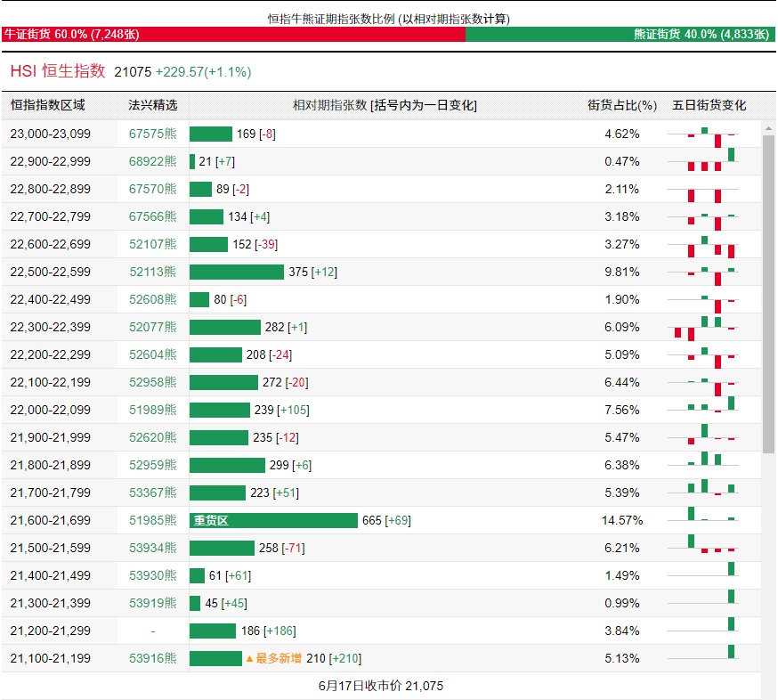Click the 0.47% share value
Screen dimensions: 778x700
(x=622, y=162)
